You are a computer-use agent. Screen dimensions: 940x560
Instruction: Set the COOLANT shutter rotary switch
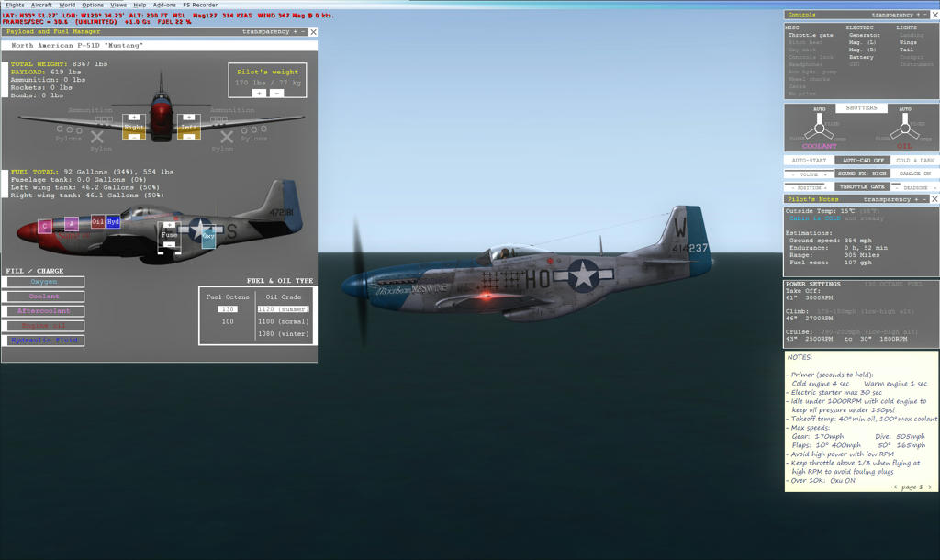[819, 127]
